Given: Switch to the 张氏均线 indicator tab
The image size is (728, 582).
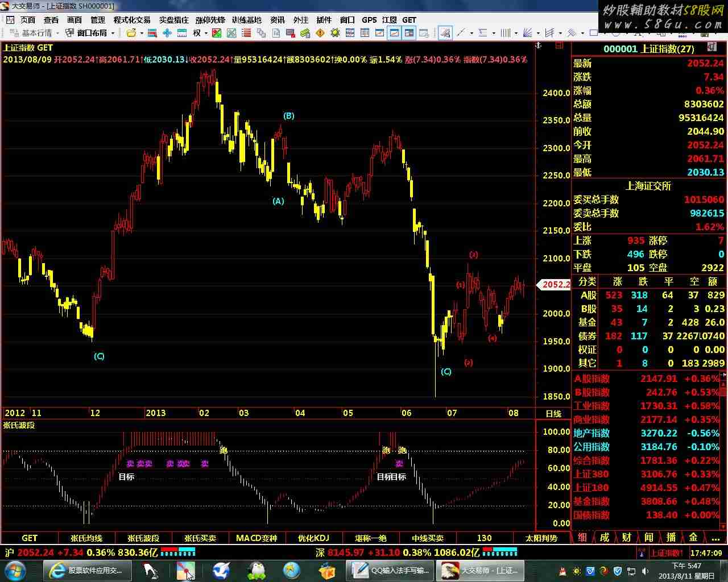Looking at the screenshot, I should 86,538.
